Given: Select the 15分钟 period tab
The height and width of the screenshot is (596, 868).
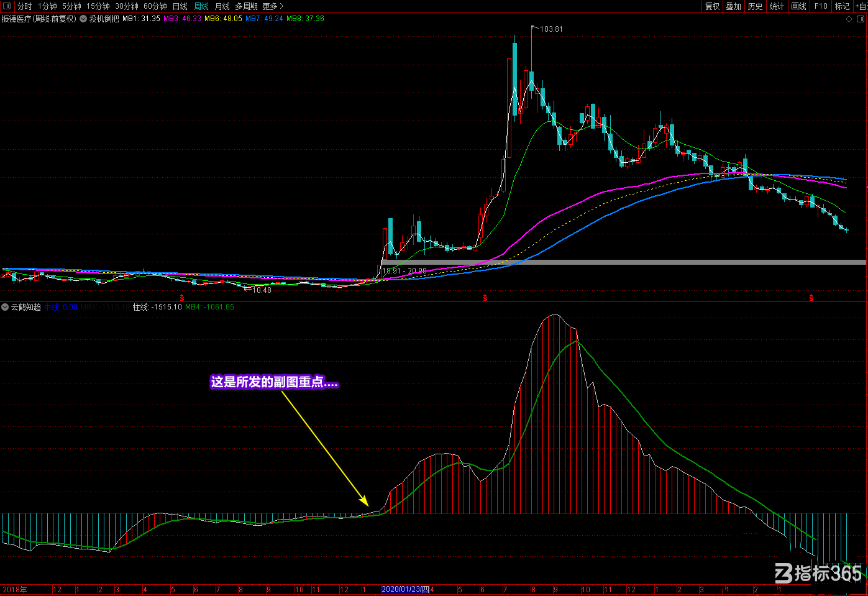Looking at the screenshot, I should (98, 6).
